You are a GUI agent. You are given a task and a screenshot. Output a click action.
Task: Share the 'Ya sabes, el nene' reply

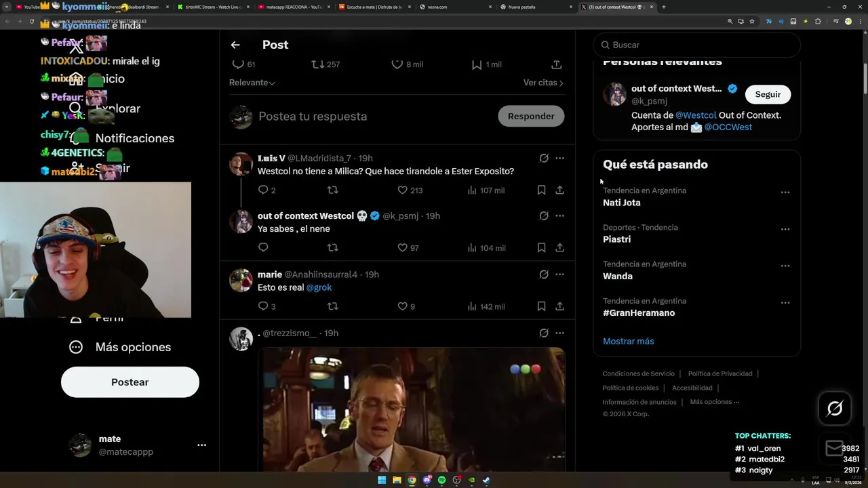pyautogui.click(x=559, y=248)
